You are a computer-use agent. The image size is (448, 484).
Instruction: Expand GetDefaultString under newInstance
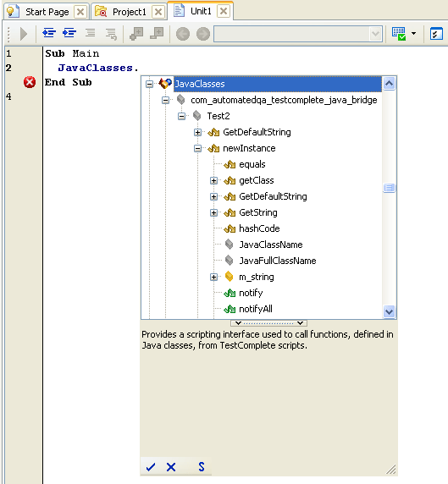213,196
